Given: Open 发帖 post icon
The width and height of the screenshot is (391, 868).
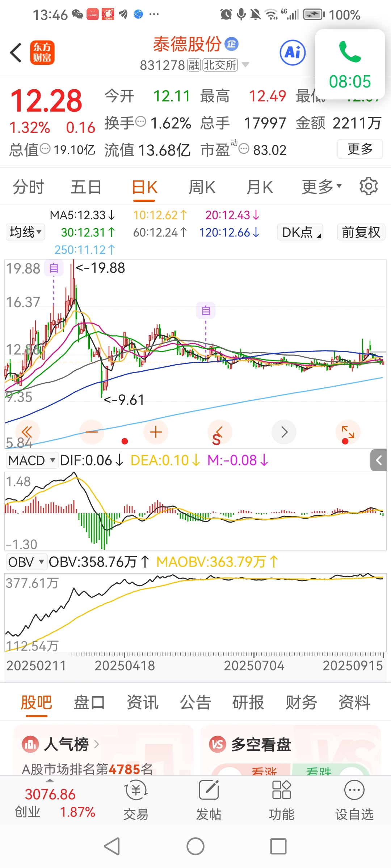Looking at the screenshot, I should 209,800.
